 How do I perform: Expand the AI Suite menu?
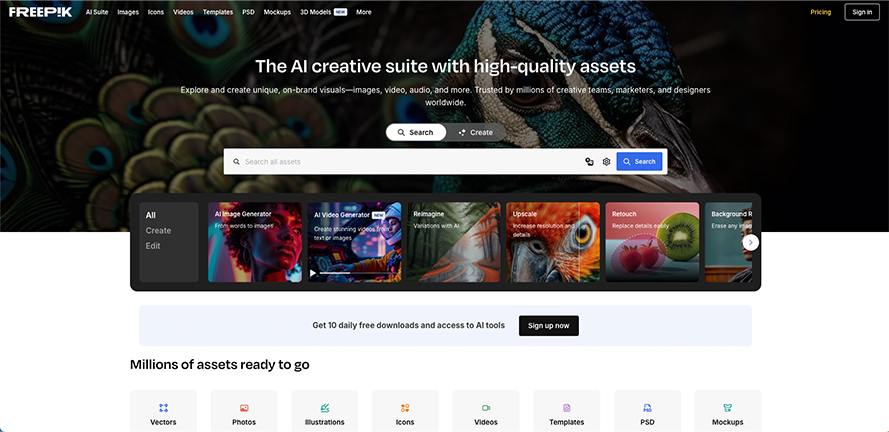coord(97,12)
